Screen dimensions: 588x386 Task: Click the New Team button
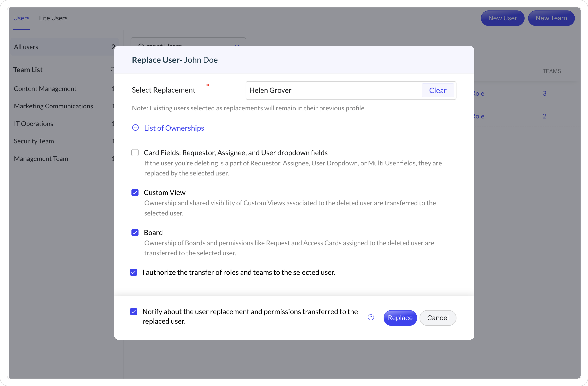551,18
